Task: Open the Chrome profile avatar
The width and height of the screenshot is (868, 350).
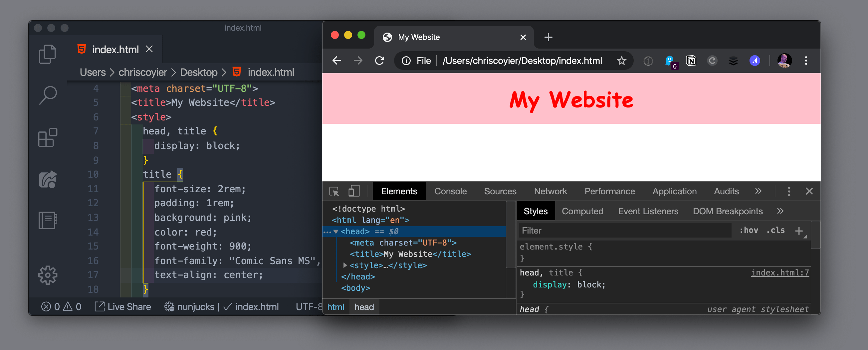Action: coord(784,61)
